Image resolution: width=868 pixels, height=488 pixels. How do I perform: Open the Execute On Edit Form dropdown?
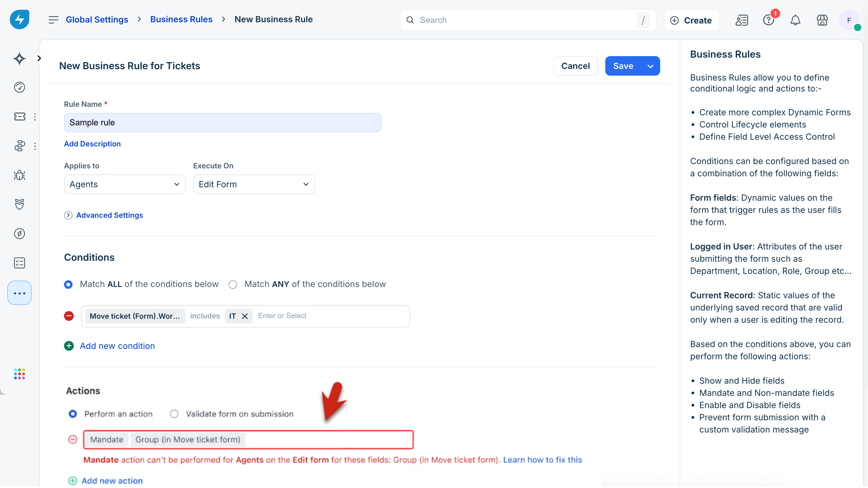pyautogui.click(x=254, y=184)
